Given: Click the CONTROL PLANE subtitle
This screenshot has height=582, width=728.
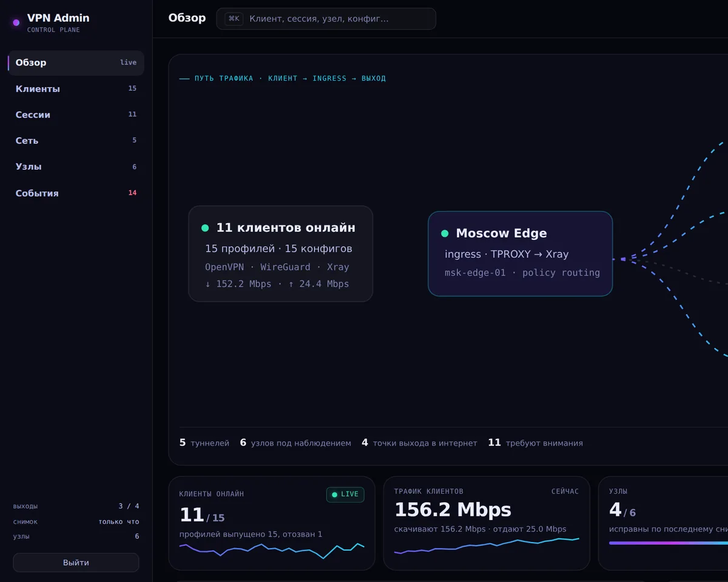Looking at the screenshot, I should pos(53,30).
